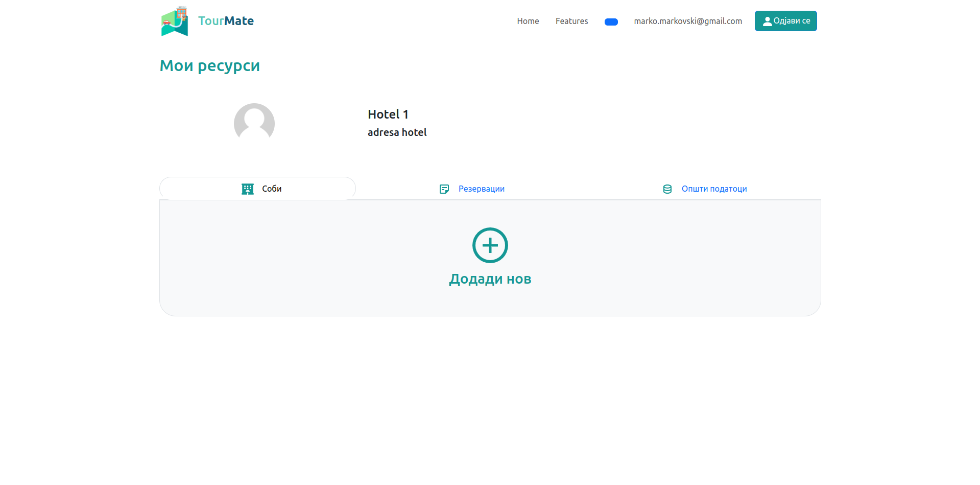Click the Додади нов label
Screen dimensions: 980x485
[490, 279]
